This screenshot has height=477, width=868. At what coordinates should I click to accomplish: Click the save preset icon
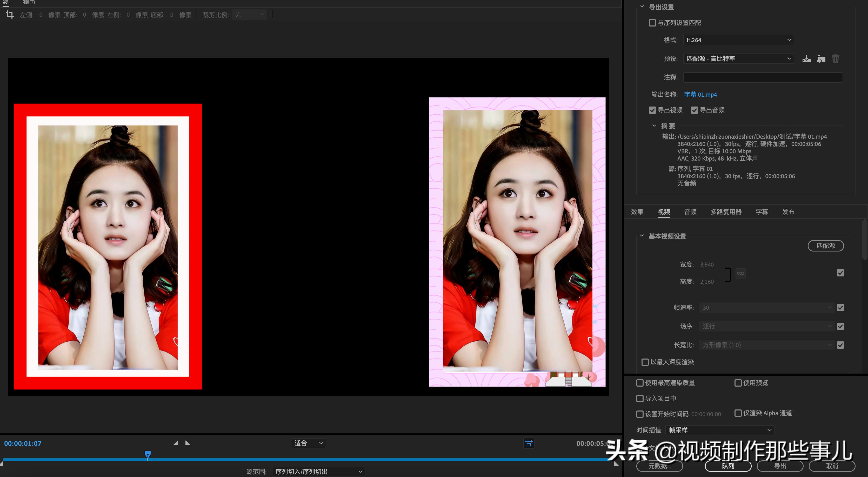pyautogui.click(x=807, y=58)
